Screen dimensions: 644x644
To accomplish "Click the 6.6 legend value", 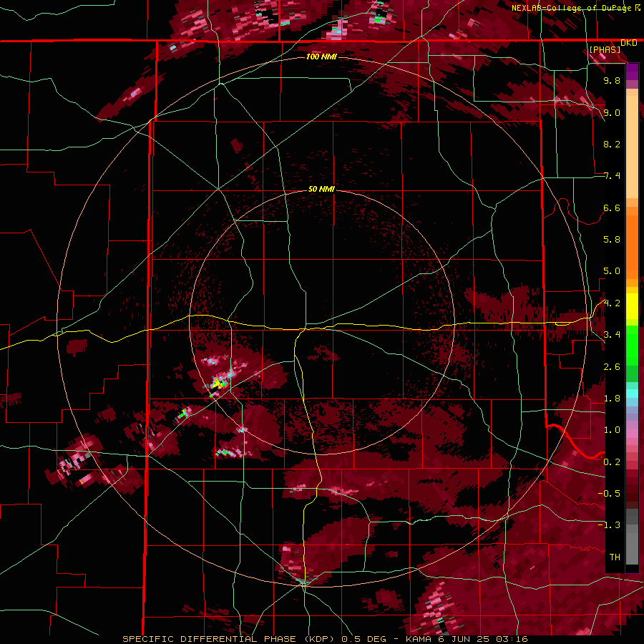I will [612, 208].
